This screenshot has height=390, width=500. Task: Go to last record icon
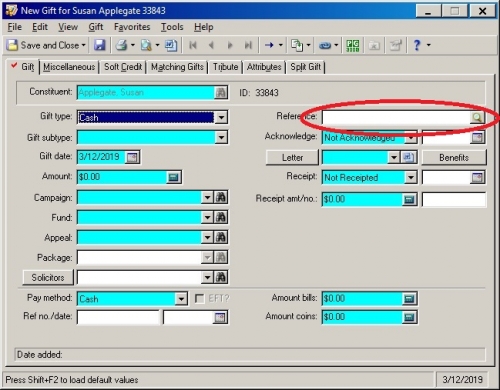tap(248, 45)
